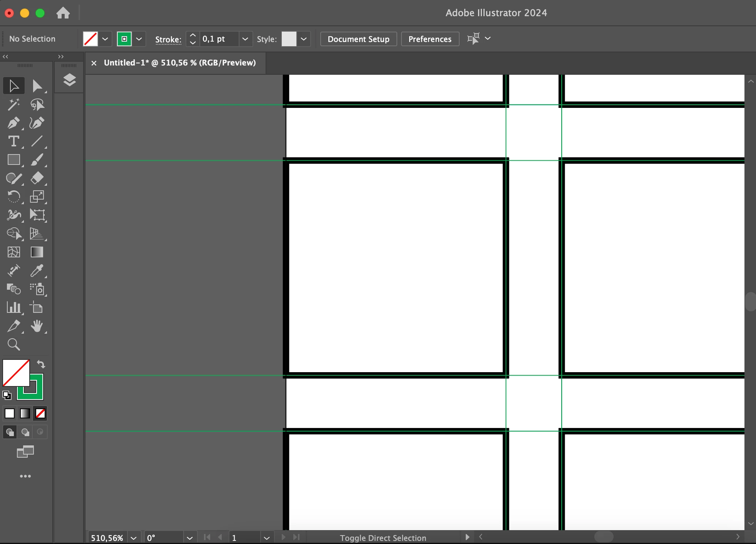Switch to the Untitled-1 document tab
Viewport: 756px width, 544px height.
pos(179,63)
